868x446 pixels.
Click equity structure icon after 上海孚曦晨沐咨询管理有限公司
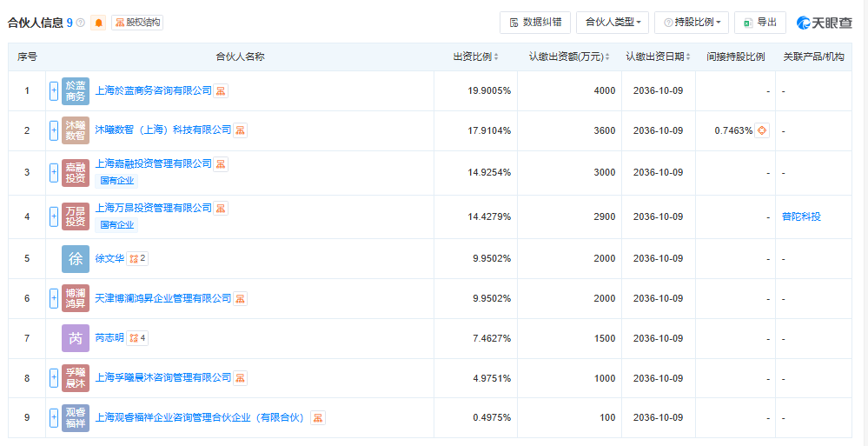click(x=241, y=378)
